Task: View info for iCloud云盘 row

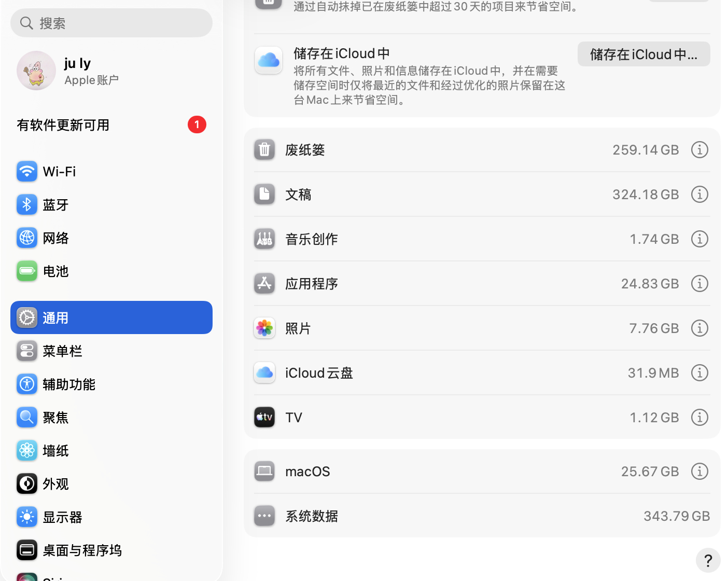Action: tap(699, 373)
